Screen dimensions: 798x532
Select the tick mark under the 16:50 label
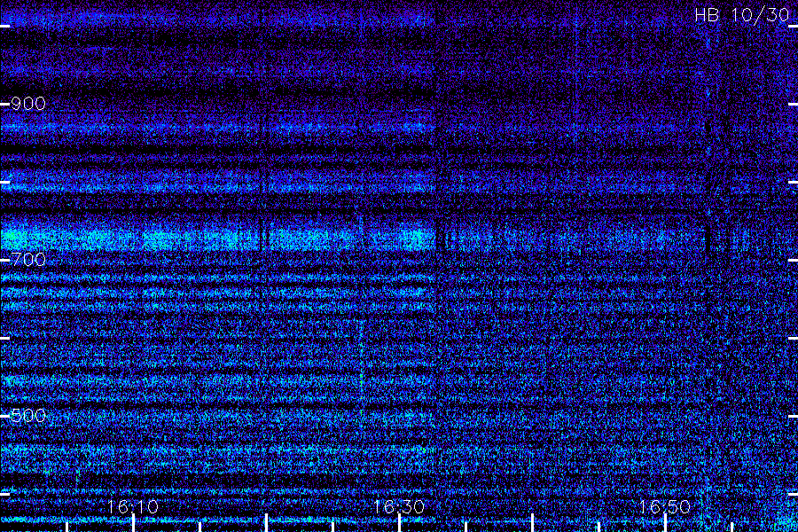click(665, 523)
